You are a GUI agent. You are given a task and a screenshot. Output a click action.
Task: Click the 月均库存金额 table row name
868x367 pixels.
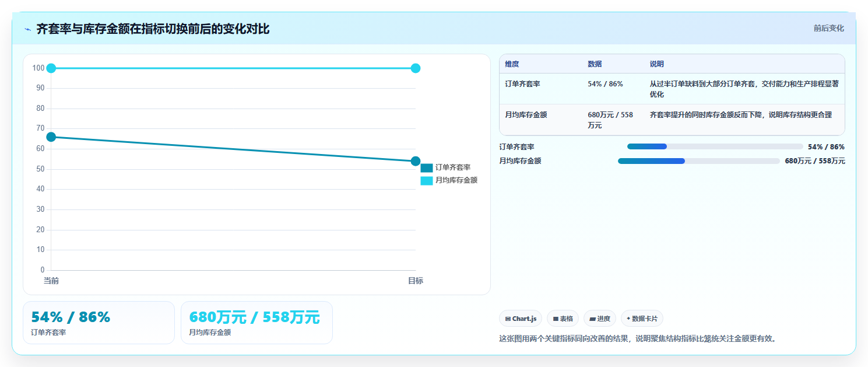click(x=526, y=115)
